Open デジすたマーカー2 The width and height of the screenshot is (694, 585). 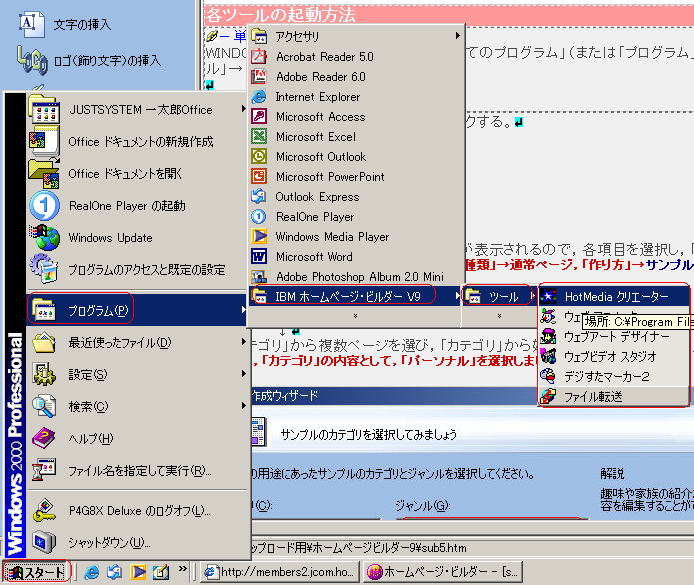point(606,376)
